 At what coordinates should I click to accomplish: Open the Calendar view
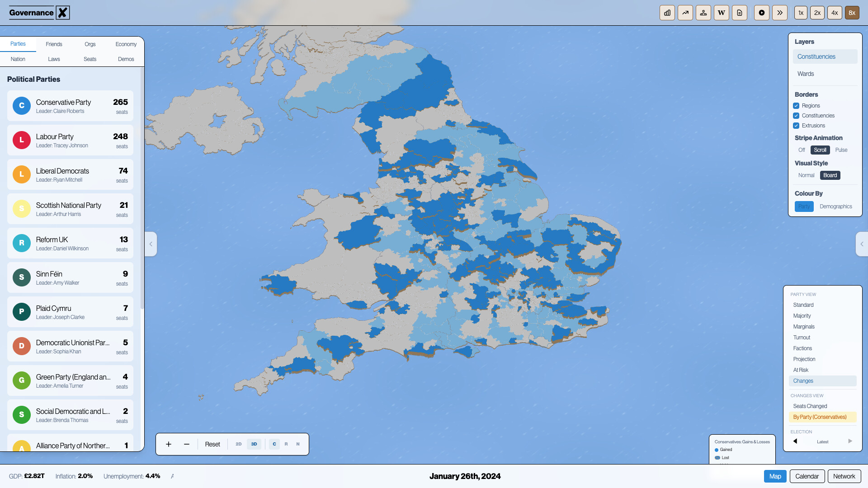click(x=807, y=476)
